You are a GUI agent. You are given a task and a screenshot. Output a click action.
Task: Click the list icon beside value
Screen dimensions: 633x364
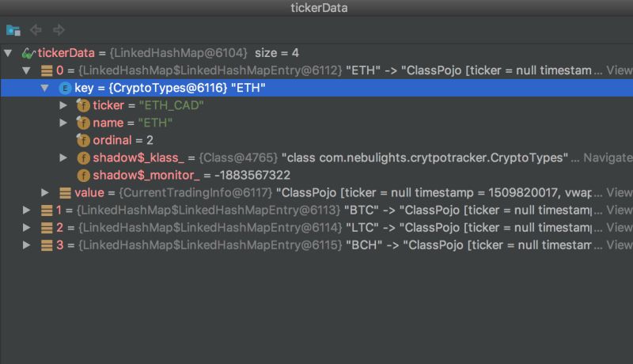point(65,193)
